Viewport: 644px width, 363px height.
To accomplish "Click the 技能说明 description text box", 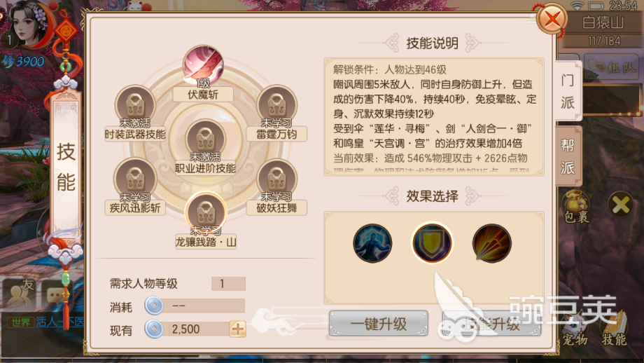I will (x=434, y=117).
